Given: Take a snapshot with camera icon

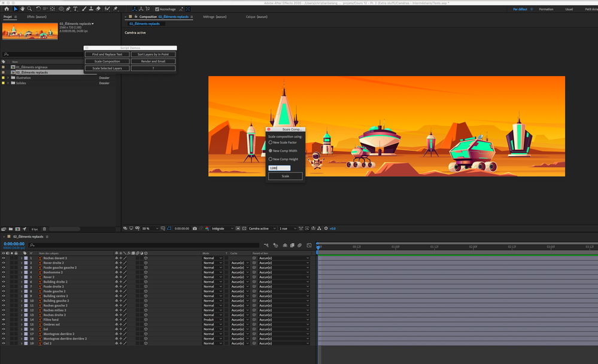Looking at the screenshot, I should (x=195, y=228).
